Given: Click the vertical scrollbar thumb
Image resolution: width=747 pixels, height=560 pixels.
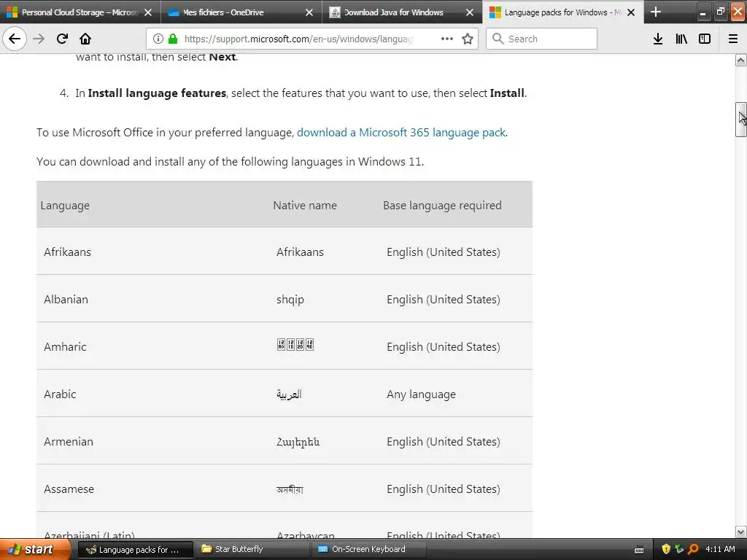Looking at the screenshot, I should point(741,120).
